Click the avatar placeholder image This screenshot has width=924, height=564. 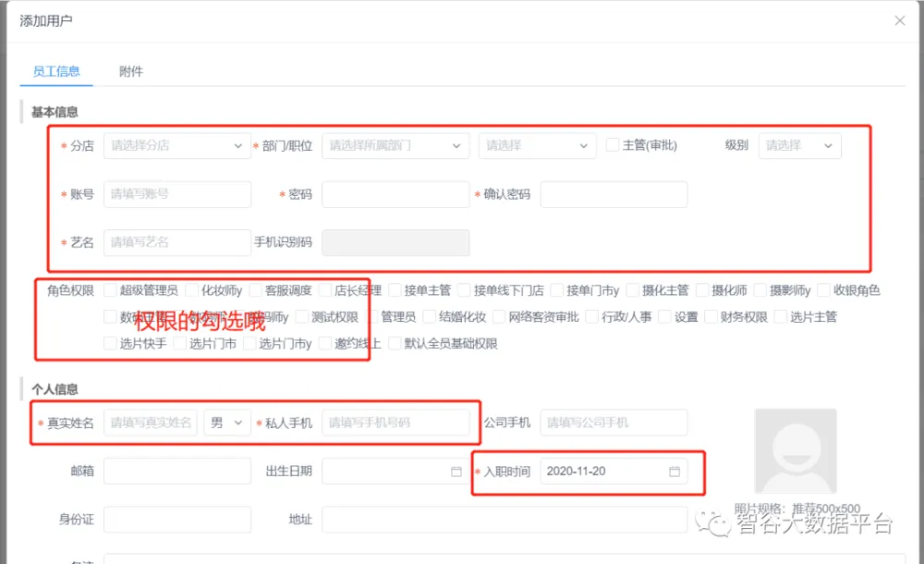[x=795, y=450]
